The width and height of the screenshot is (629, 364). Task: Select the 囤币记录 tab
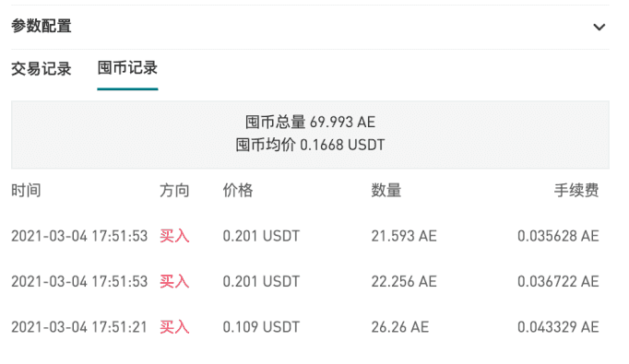point(127,68)
